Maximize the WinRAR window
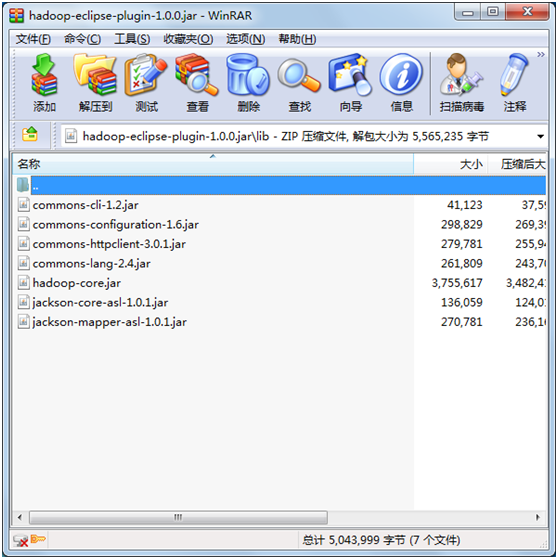The width and height of the screenshot is (558, 559). [493, 12]
